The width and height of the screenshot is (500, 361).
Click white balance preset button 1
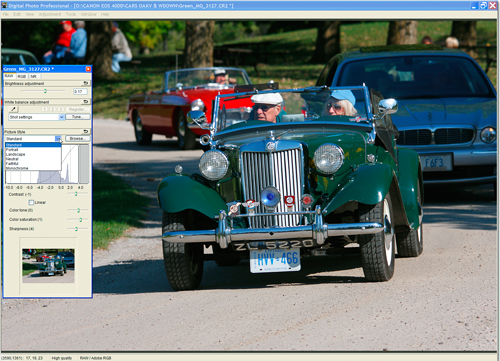coord(45,109)
